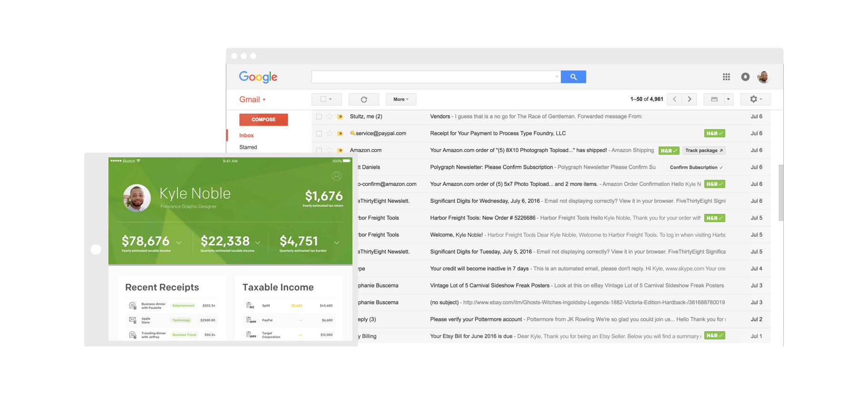Open the Vendors email from Stultz
The width and height of the screenshot is (868, 394).
[x=541, y=116]
